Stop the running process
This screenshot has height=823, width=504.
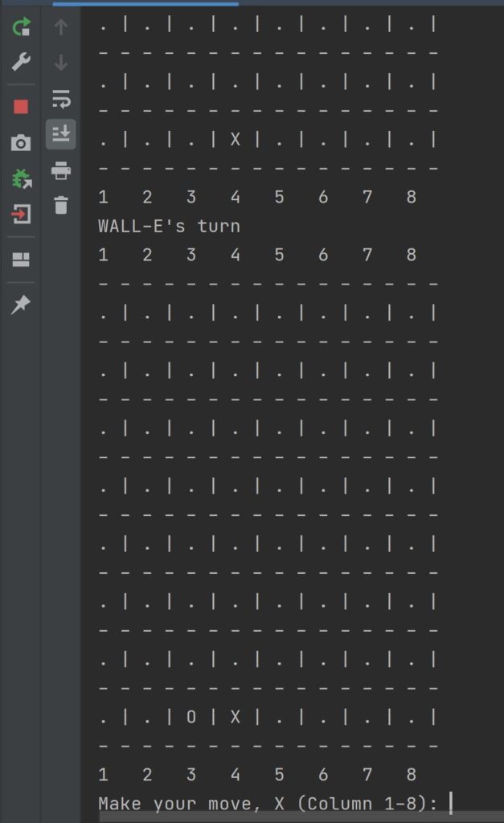(21, 107)
